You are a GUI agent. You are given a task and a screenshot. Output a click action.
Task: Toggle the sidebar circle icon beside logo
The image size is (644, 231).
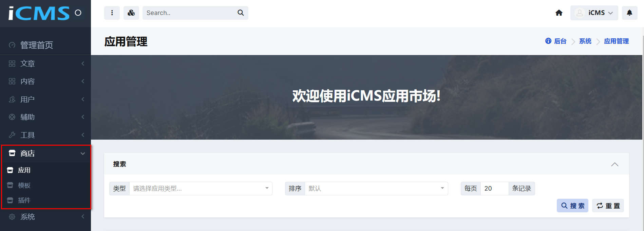point(78,13)
